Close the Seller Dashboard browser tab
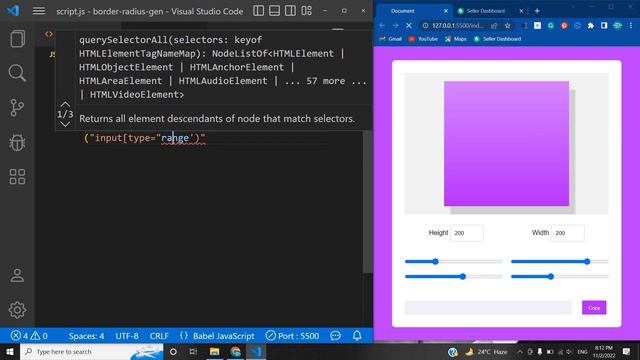The height and width of the screenshot is (360, 640). click(521, 11)
